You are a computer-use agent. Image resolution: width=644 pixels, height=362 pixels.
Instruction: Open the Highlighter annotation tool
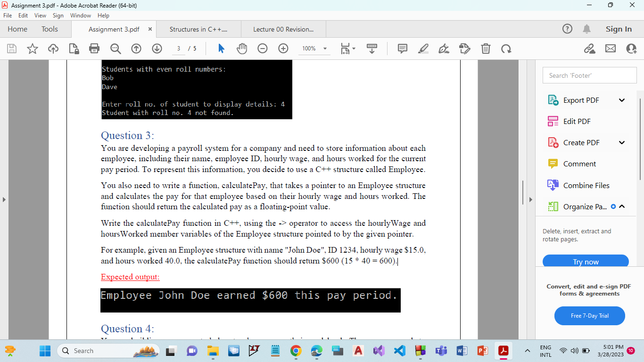click(423, 49)
